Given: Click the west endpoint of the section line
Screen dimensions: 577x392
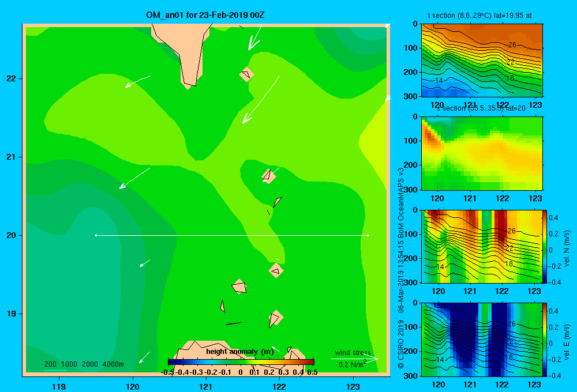Looking at the screenshot, I should tap(96, 235).
